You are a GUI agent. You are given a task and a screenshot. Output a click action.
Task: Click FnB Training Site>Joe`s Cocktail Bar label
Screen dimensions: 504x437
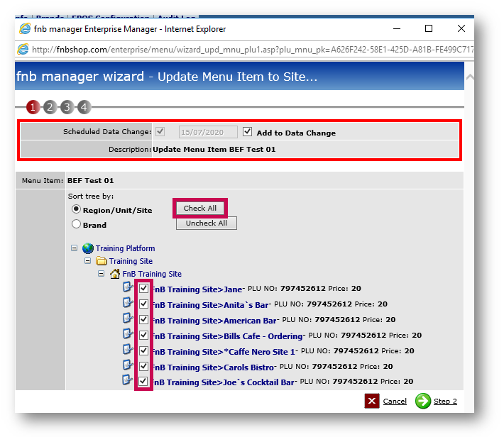[224, 382]
